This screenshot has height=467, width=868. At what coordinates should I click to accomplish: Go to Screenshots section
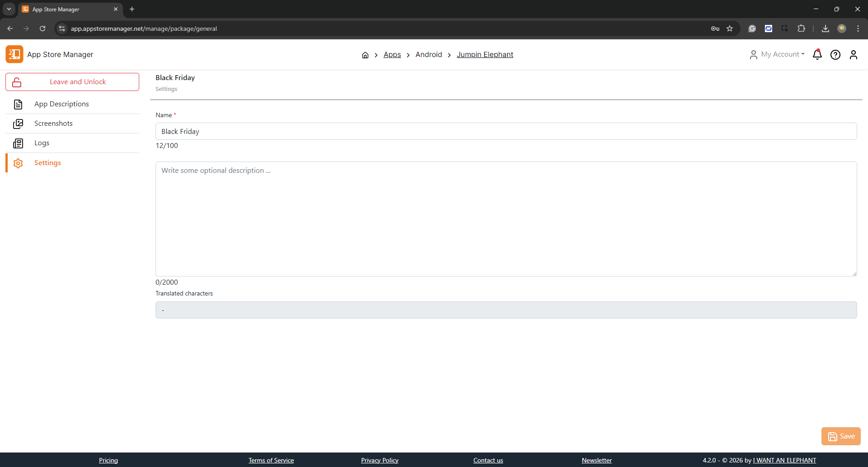point(53,124)
